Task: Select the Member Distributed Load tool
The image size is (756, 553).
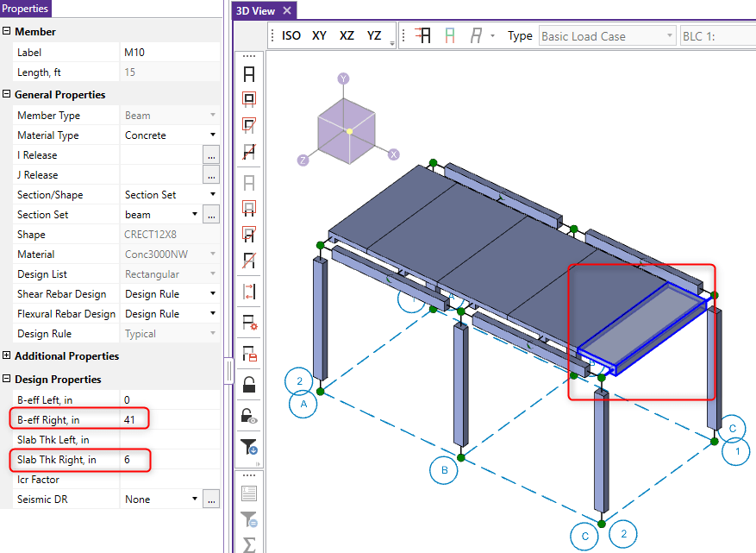Action: pyautogui.click(x=248, y=291)
